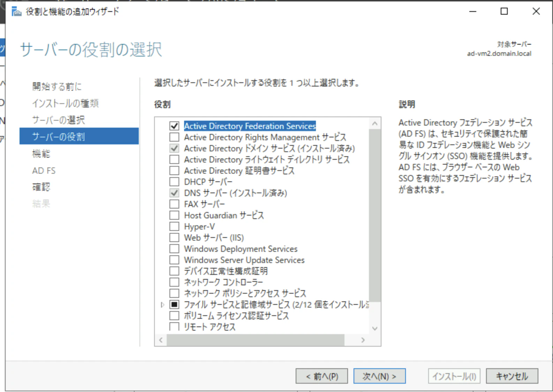The height and width of the screenshot is (392, 553).
Task: Toggle ファイル サービスと記憶域サービス checkbox
Action: (x=174, y=304)
